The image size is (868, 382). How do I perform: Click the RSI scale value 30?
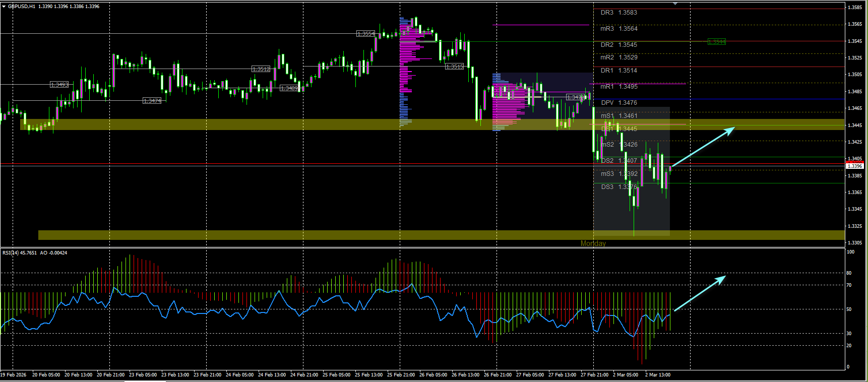pos(849,334)
